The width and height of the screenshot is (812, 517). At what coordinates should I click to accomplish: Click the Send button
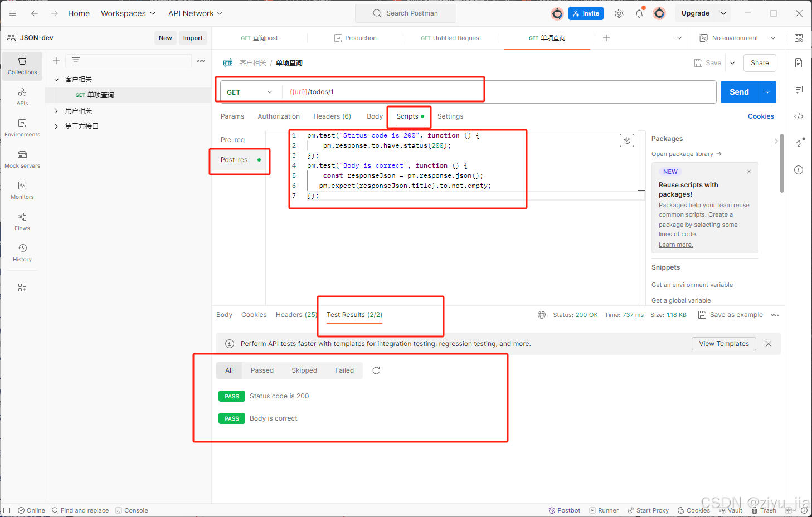[740, 92]
